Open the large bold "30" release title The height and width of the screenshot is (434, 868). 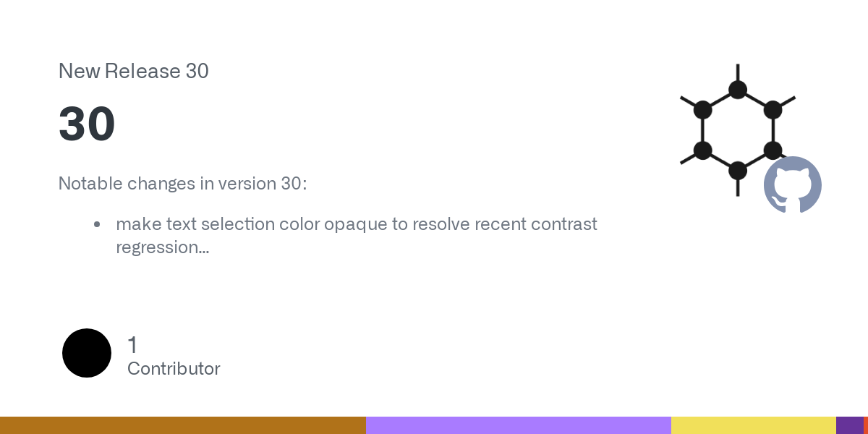point(87,124)
